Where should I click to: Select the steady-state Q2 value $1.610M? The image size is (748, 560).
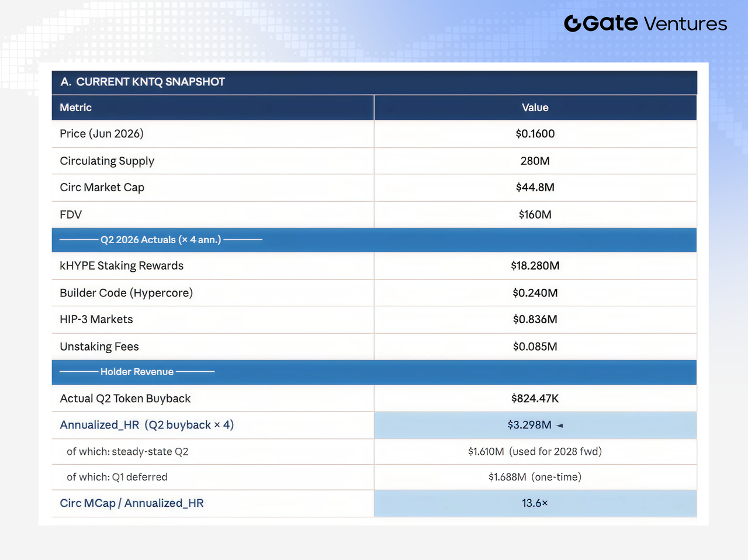tap(486, 452)
